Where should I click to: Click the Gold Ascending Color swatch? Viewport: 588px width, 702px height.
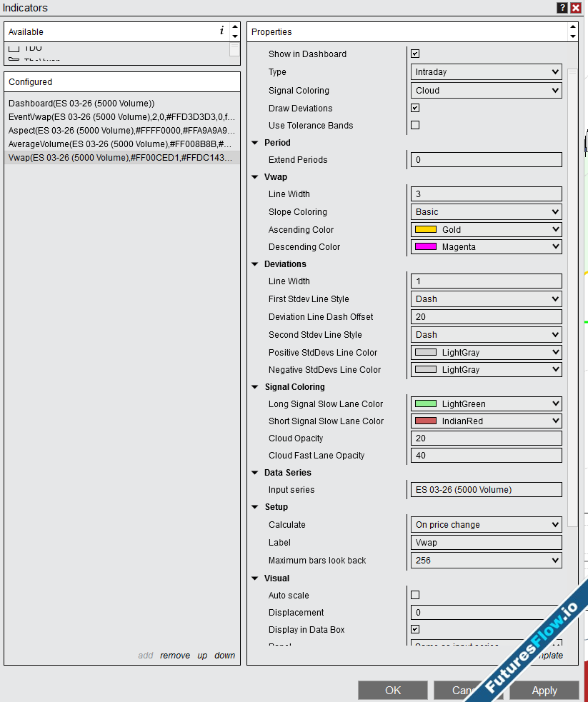click(x=426, y=230)
